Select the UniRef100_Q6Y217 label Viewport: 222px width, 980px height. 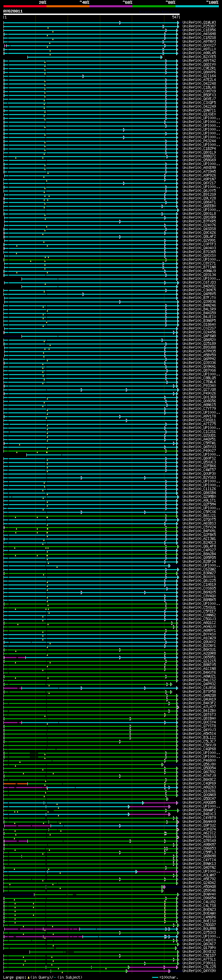pos(199,183)
